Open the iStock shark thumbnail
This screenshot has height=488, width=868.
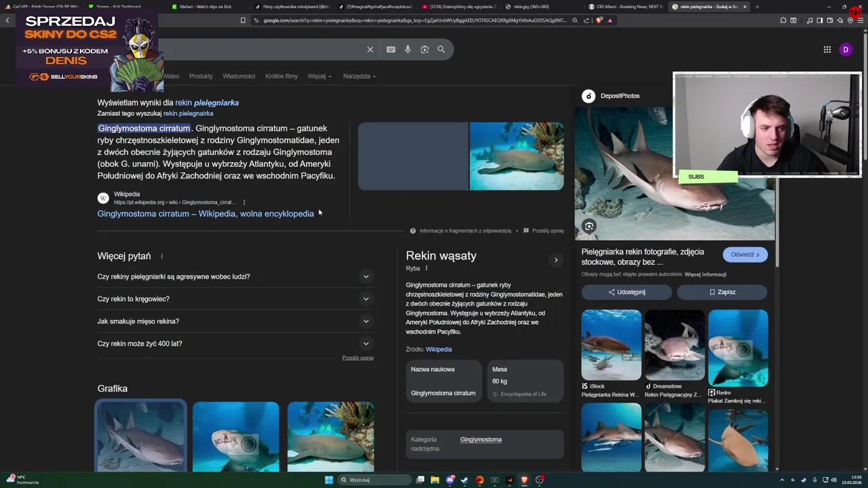[611, 345]
